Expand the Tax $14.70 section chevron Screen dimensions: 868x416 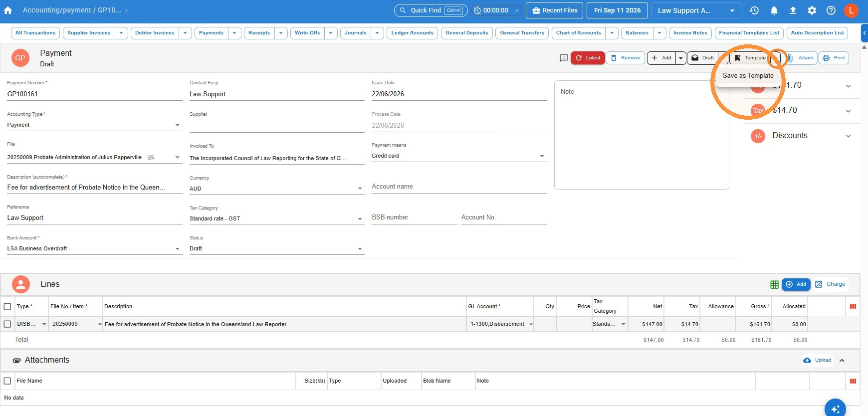click(848, 111)
